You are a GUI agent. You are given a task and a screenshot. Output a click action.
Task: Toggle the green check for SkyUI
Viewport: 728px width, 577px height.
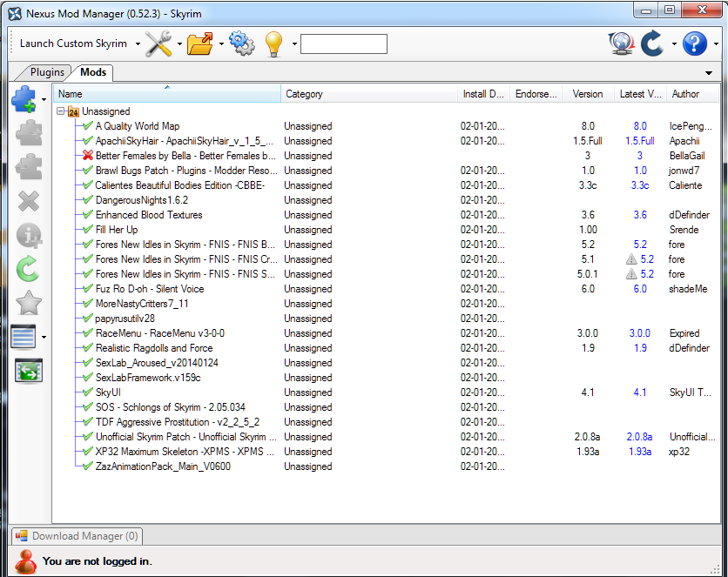tap(88, 392)
